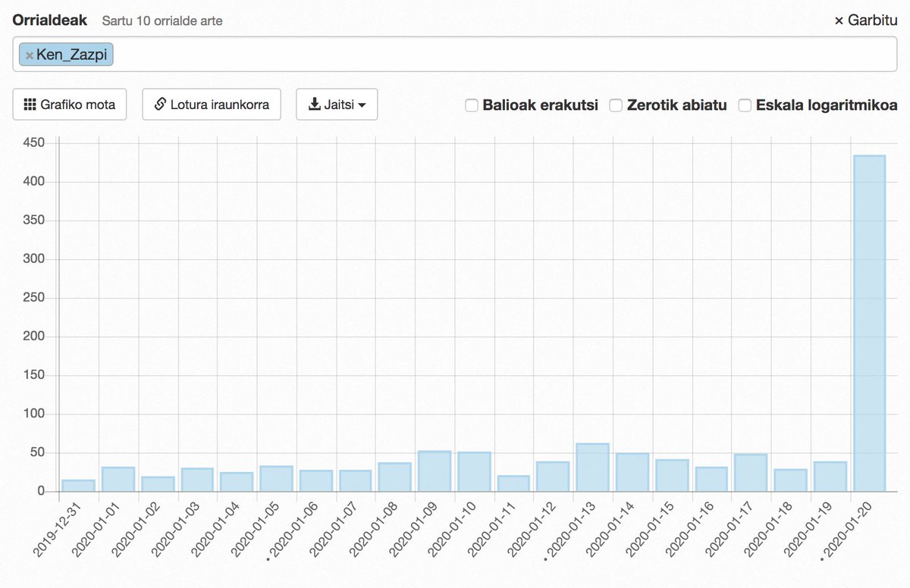Open the Grafiko mota chart type button
This screenshot has height=588, width=910.
(69, 105)
